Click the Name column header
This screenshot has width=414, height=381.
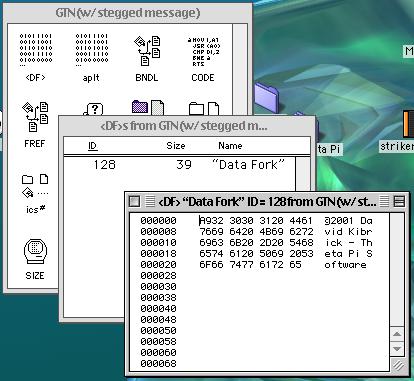coord(230,146)
